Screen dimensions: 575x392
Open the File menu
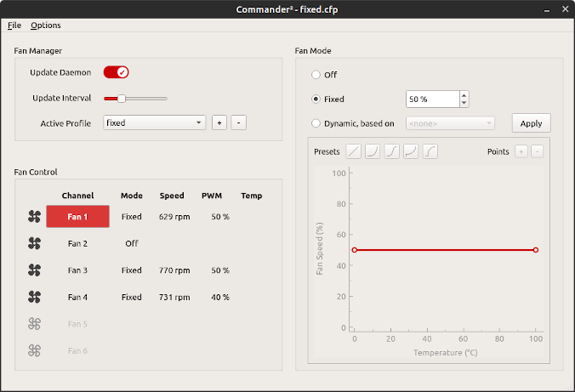click(14, 26)
